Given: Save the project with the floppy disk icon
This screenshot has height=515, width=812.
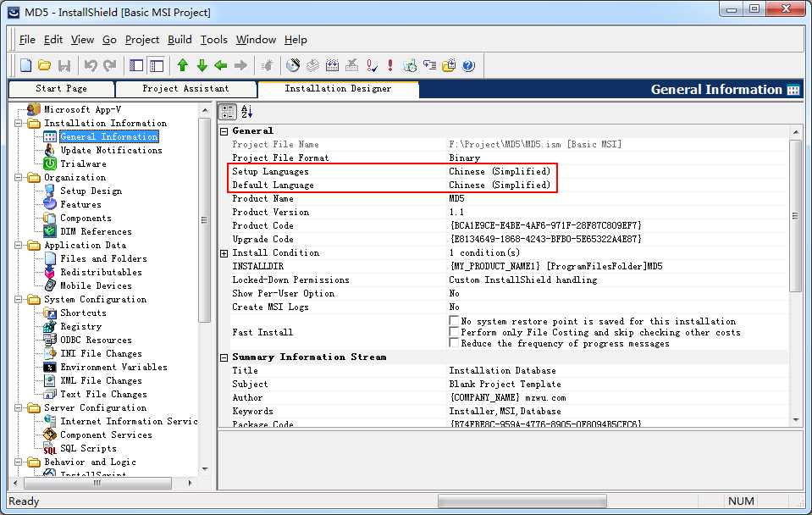Looking at the screenshot, I should [x=64, y=65].
